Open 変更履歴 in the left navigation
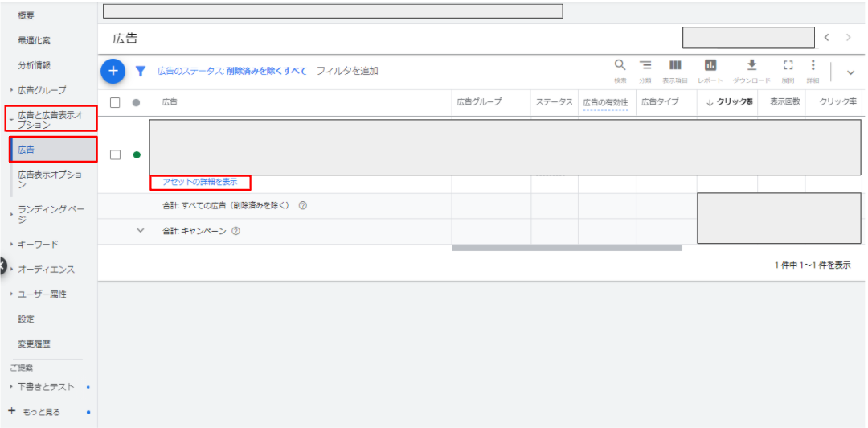Image resolution: width=868 pixels, height=428 pixels. (x=35, y=344)
